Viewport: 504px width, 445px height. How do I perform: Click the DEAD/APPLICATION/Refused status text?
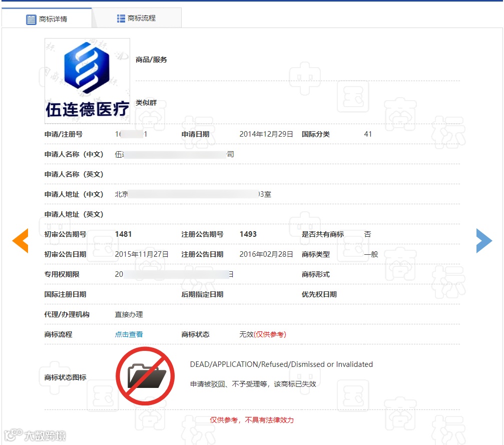[281, 364]
